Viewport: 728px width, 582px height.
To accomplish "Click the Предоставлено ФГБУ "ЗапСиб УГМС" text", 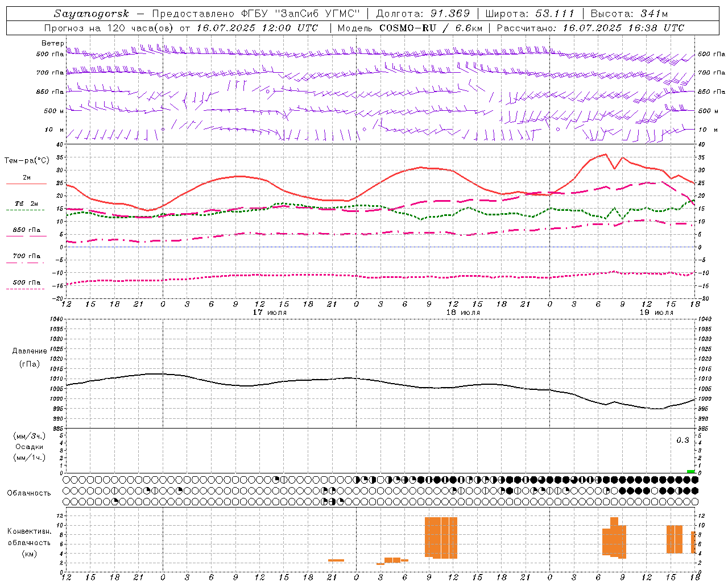I will point(257,14).
